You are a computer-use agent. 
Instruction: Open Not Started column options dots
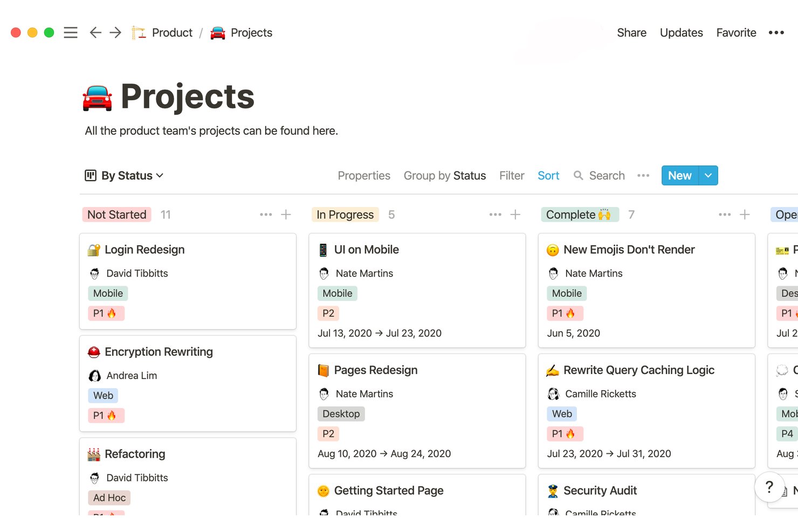(x=266, y=215)
